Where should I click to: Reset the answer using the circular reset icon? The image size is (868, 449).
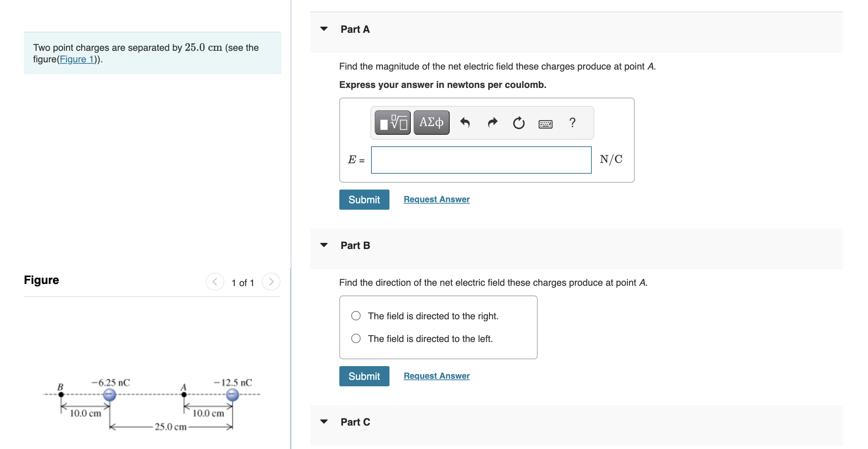click(518, 123)
